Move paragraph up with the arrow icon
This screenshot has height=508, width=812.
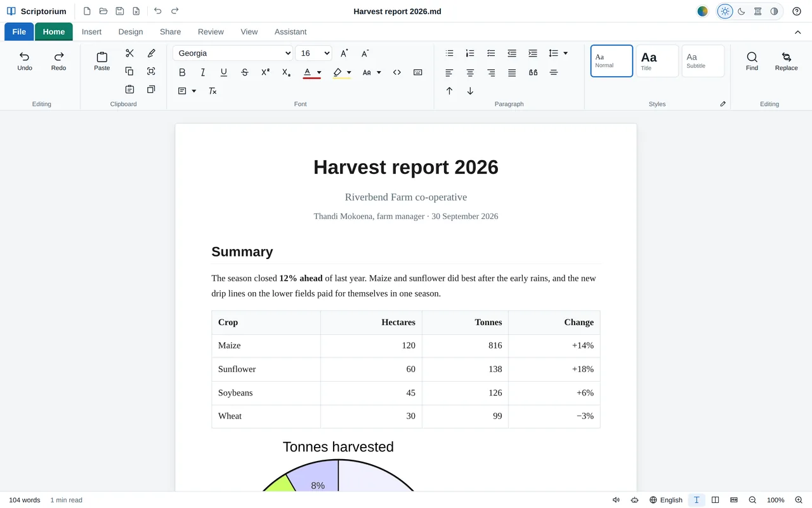click(x=449, y=91)
